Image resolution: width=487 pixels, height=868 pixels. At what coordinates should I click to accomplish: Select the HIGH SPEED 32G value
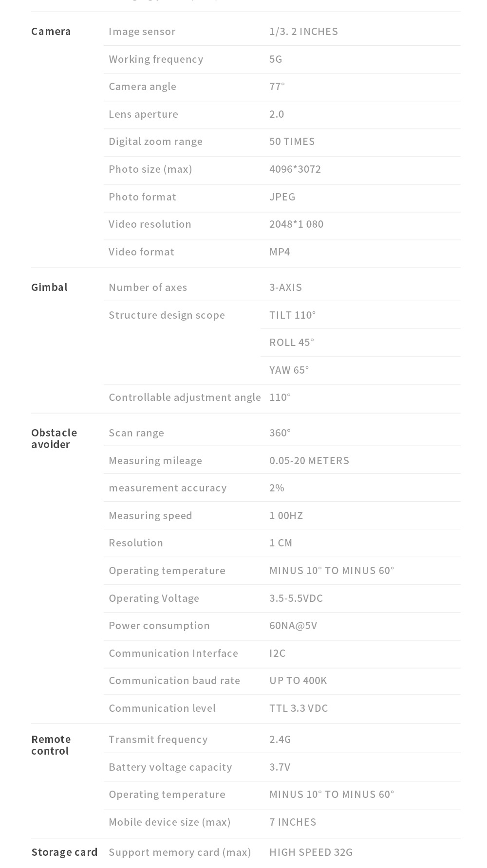(311, 852)
